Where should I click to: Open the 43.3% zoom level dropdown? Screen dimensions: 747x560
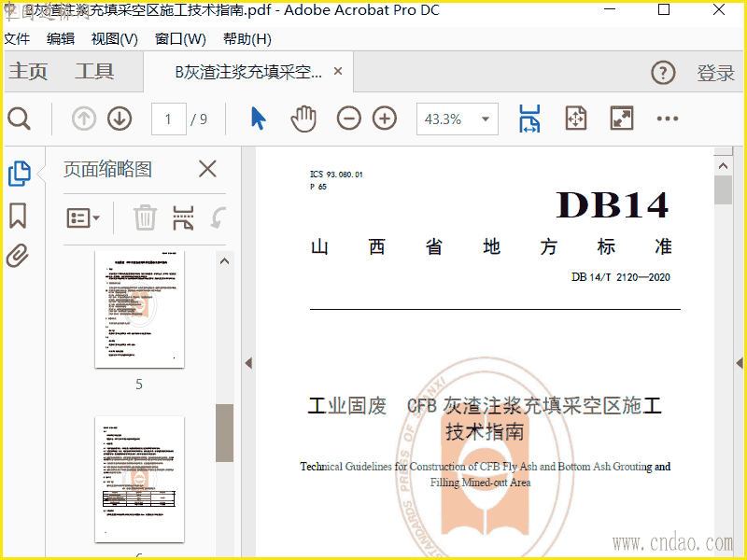click(458, 119)
